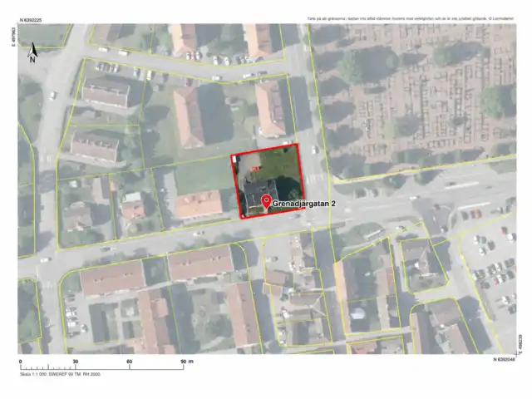Click the north arrow compass symbol

pyautogui.click(x=32, y=52)
